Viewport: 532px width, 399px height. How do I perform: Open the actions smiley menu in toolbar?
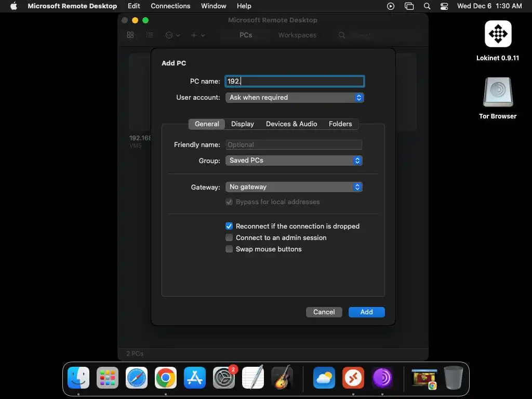[x=172, y=35]
